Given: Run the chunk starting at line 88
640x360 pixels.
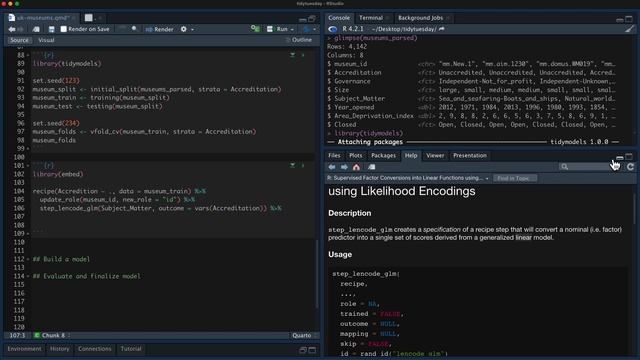Looking at the screenshot, I should coord(303,55).
